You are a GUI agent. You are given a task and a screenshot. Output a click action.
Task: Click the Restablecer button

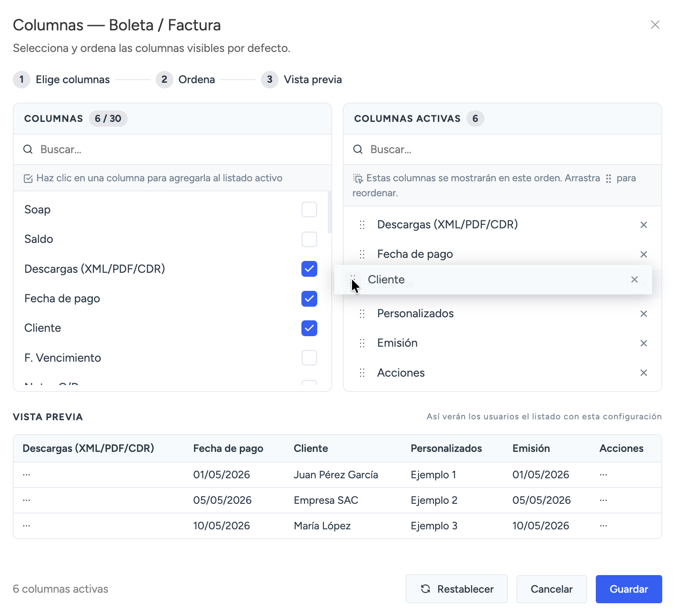[x=457, y=589]
